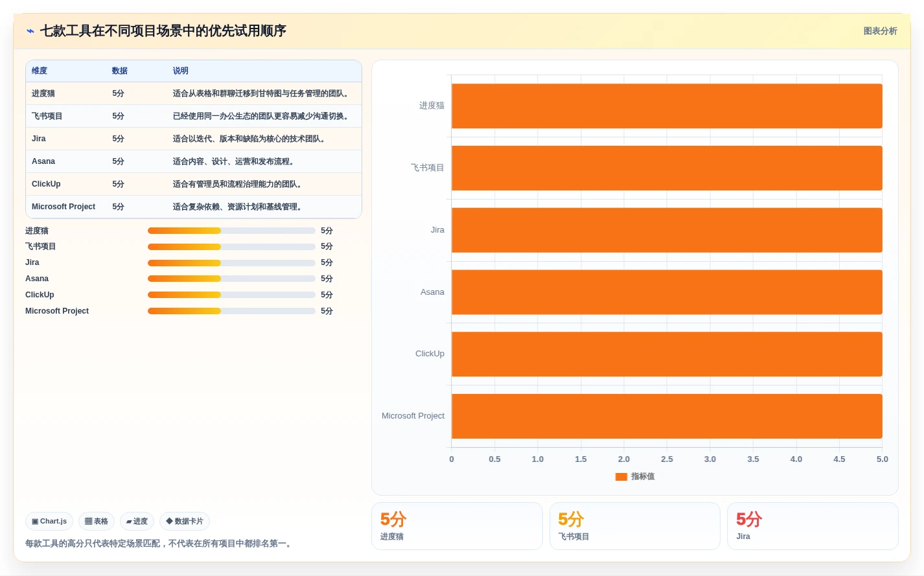Click the 飞书项目 bar in the chart
924x576 pixels.
click(x=667, y=168)
